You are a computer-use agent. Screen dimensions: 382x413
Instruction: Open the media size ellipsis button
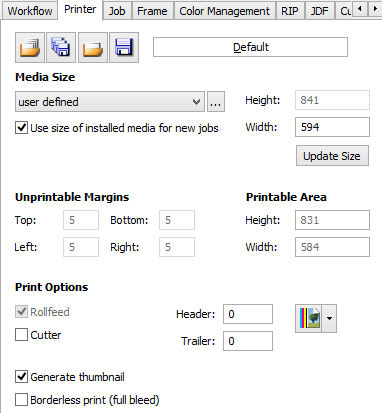pos(216,102)
